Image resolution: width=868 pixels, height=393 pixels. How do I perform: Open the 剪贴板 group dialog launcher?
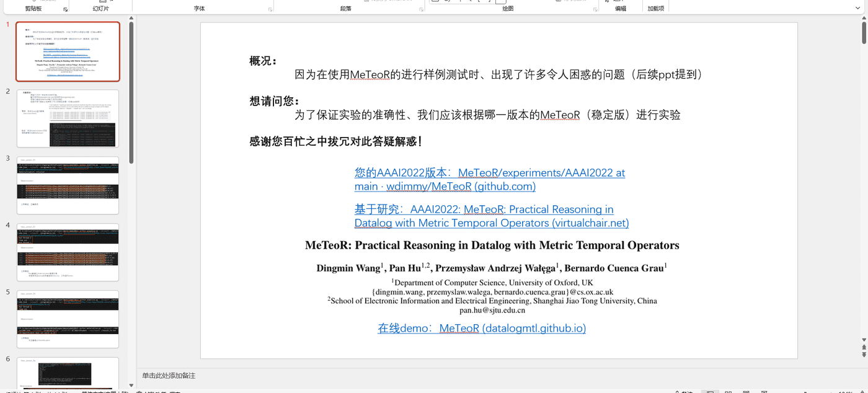(65, 9)
